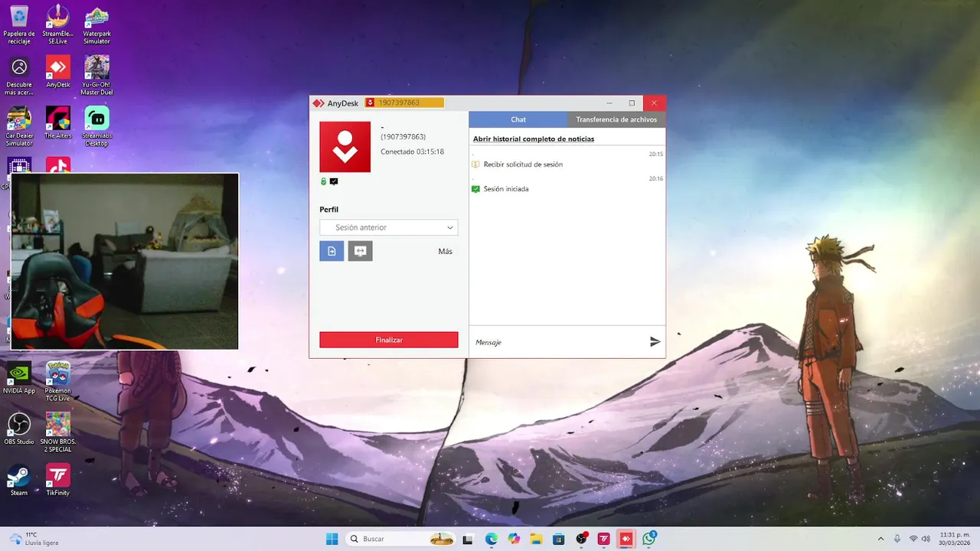This screenshot has height=551, width=980.
Task: Open the Descubre más acerca desktop icon
Action: [x=19, y=76]
